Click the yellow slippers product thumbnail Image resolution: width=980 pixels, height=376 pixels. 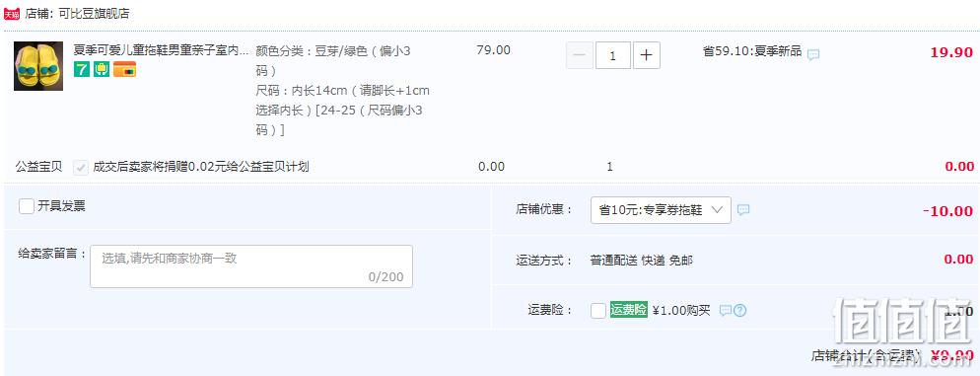(38, 66)
